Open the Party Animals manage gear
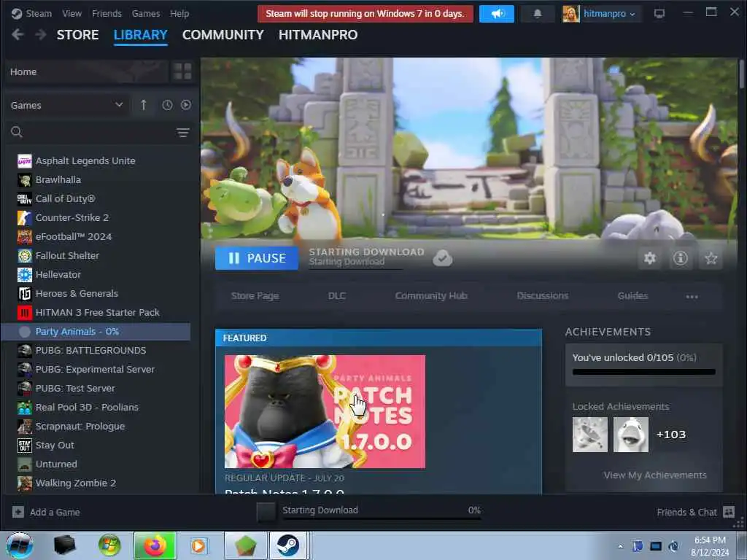The image size is (747, 560). (x=650, y=258)
